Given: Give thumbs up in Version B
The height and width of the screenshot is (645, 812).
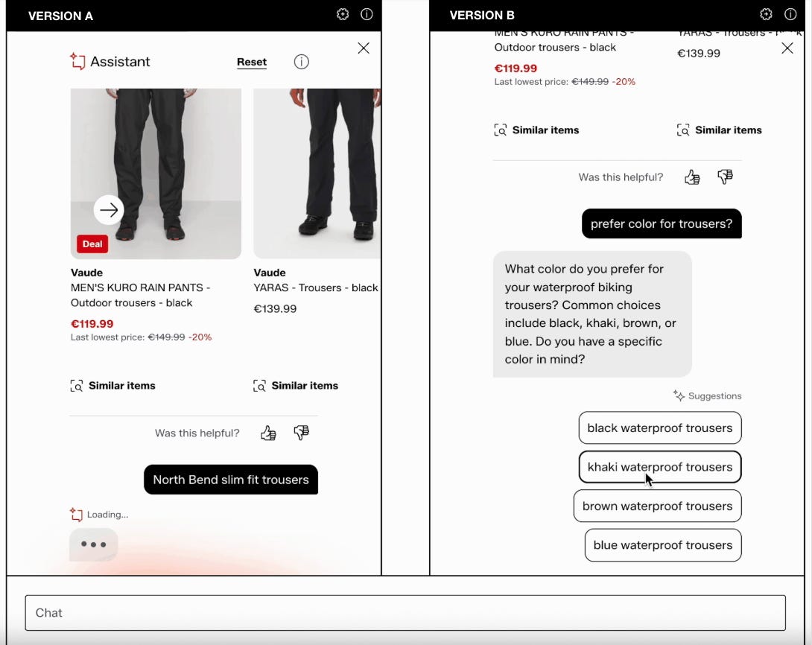Looking at the screenshot, I should (692, 177).
